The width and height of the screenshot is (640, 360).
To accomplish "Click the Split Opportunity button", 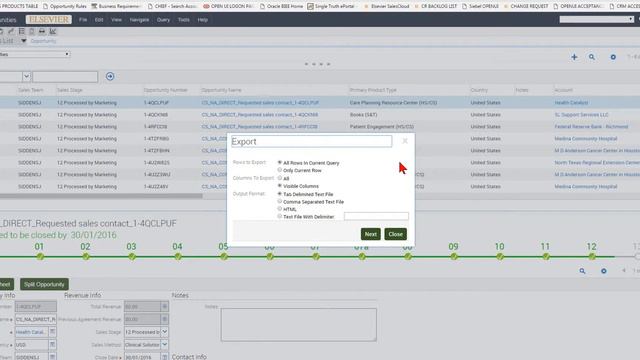I will [x=44, y=284].
